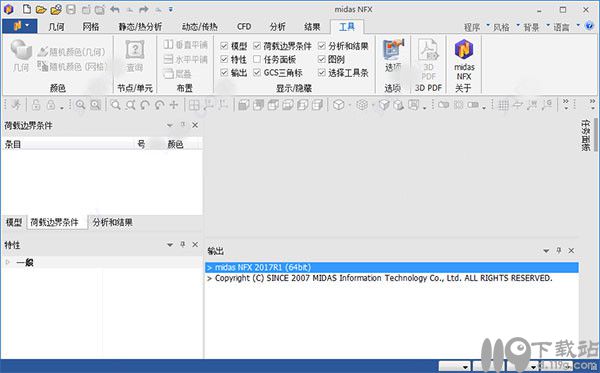Open the 选项 options icon in ribbon
Screen dimensions: 600x373
[x=393, y=55]
